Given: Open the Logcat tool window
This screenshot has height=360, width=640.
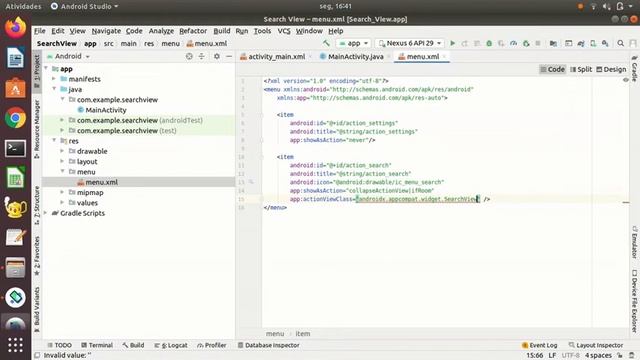Looking at the screenshot, I should (171, 345).
